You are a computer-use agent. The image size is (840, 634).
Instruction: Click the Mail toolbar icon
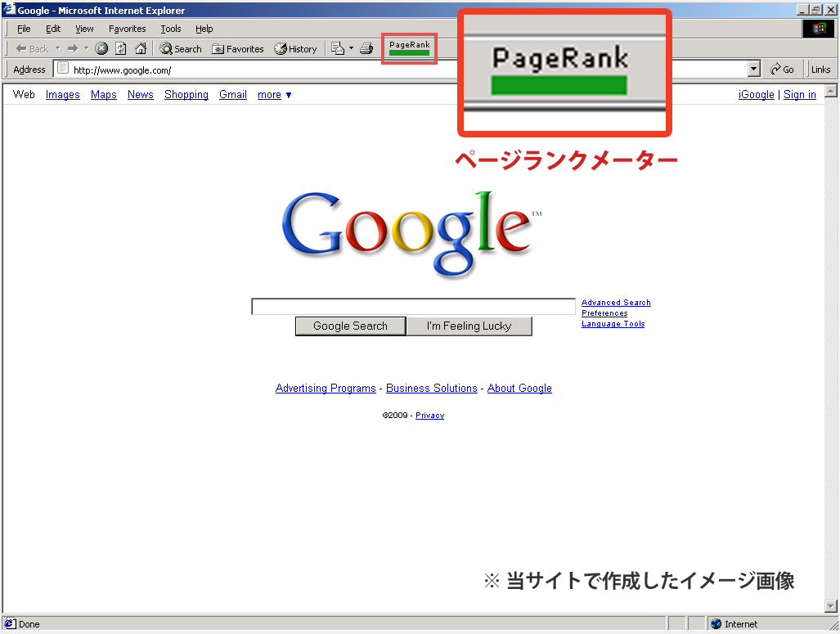click(338, 49)
